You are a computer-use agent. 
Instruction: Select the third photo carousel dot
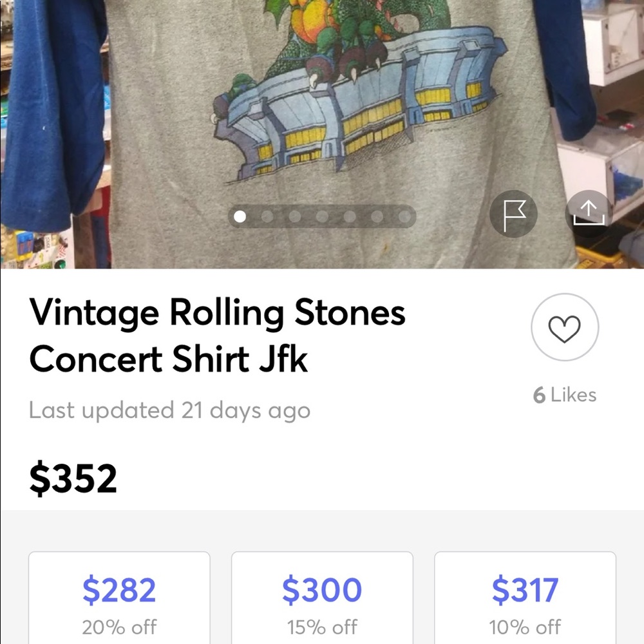296,217
